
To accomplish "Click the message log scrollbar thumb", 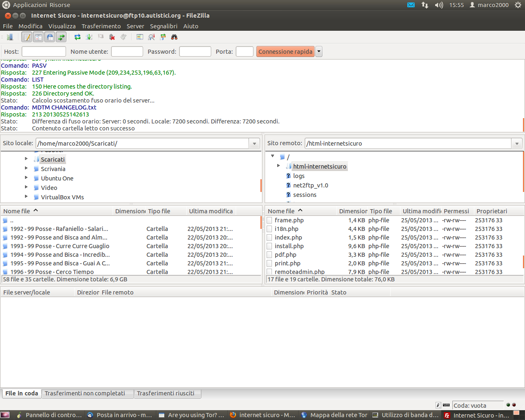I will 523,125.
